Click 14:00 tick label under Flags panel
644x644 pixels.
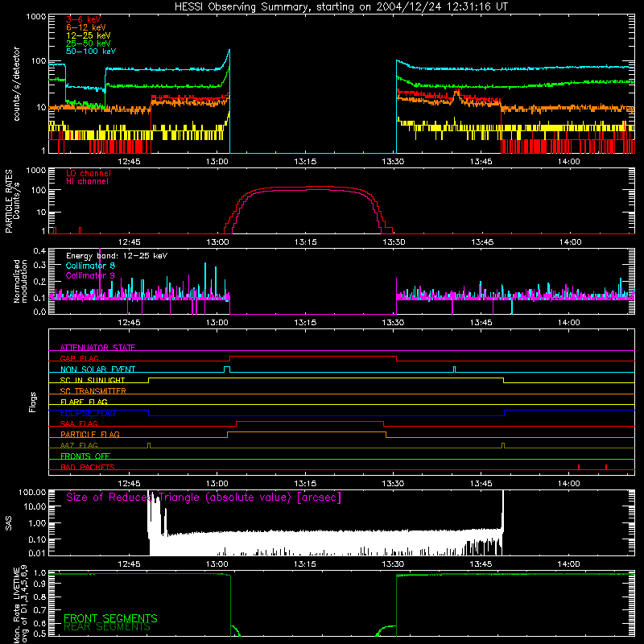tap(569, 484)
